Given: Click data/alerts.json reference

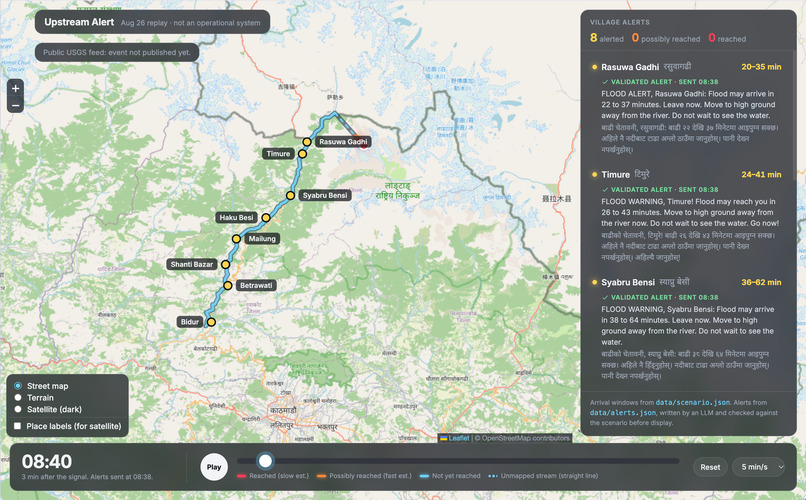Looking at the screenshot, I should click(x=622, y=413).
